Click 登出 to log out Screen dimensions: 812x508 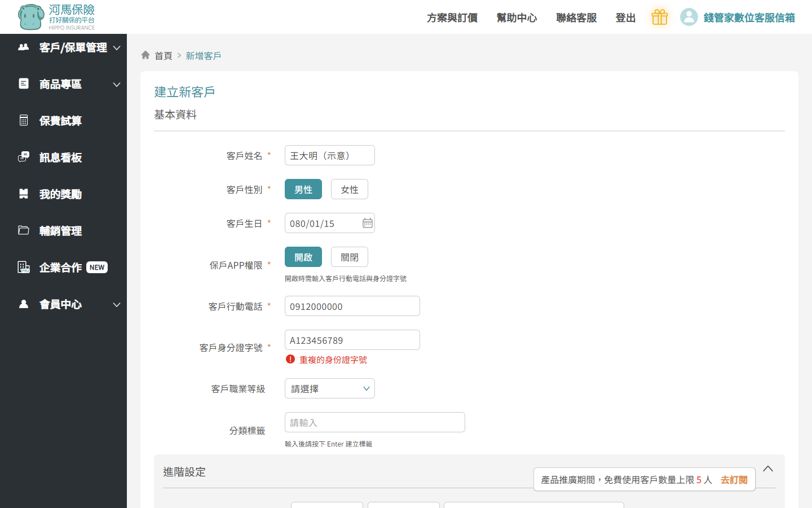625,18
